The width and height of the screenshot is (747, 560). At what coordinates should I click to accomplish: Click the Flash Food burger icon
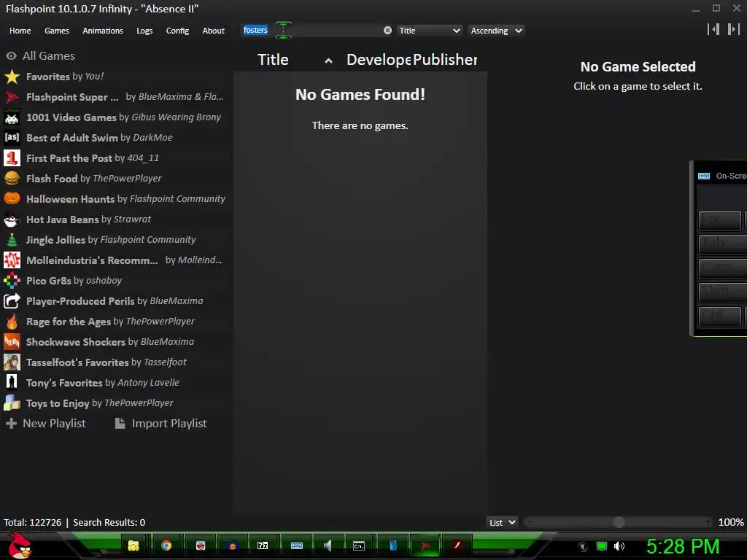tap(12, 179)
